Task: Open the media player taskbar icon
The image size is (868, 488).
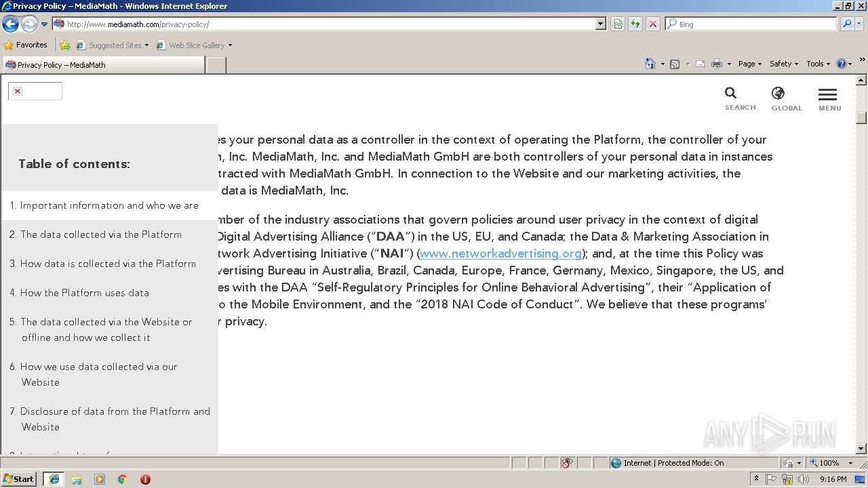Action: [x=100, y=479]
